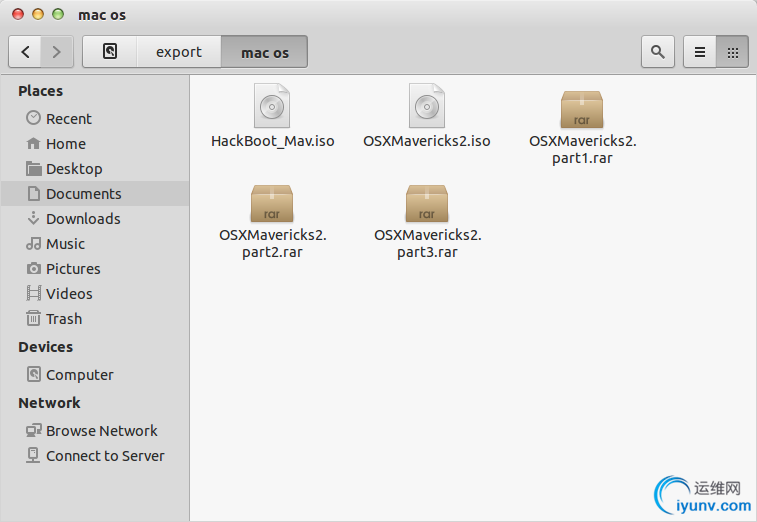The height and width of the screenshot is (522, 757).
Task: Open Desktop in the sidebar
Action: (x=95, y=169)
